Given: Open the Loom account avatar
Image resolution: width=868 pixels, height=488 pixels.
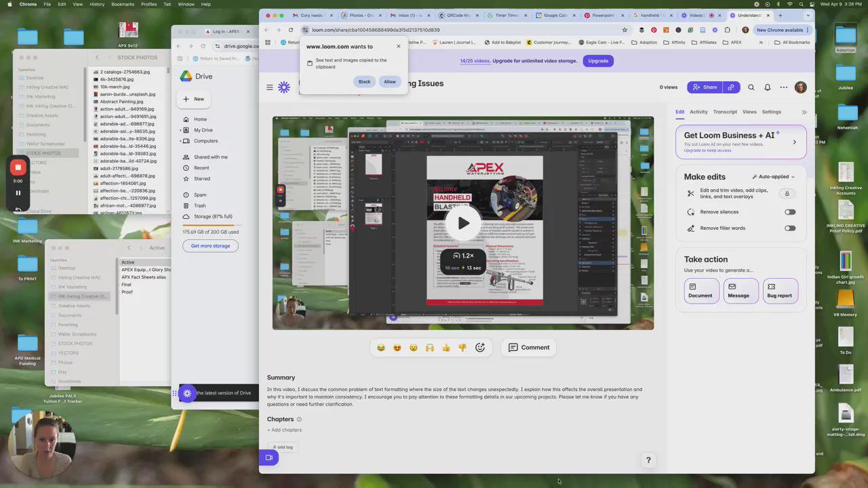Looking at the screenshot, I should (x=801, y=87).
